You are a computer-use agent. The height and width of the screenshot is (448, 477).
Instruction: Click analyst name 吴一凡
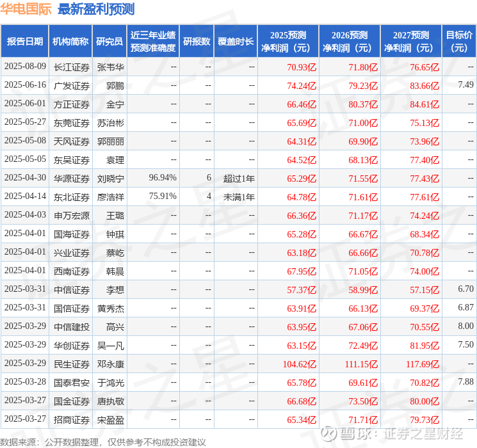pos(111,346)
